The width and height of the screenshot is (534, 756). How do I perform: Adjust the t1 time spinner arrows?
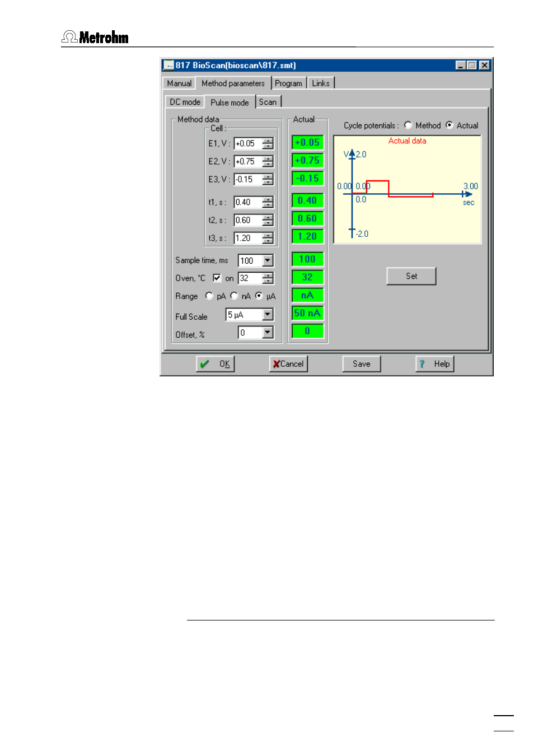pyautogui.click(x=268, y=202)
